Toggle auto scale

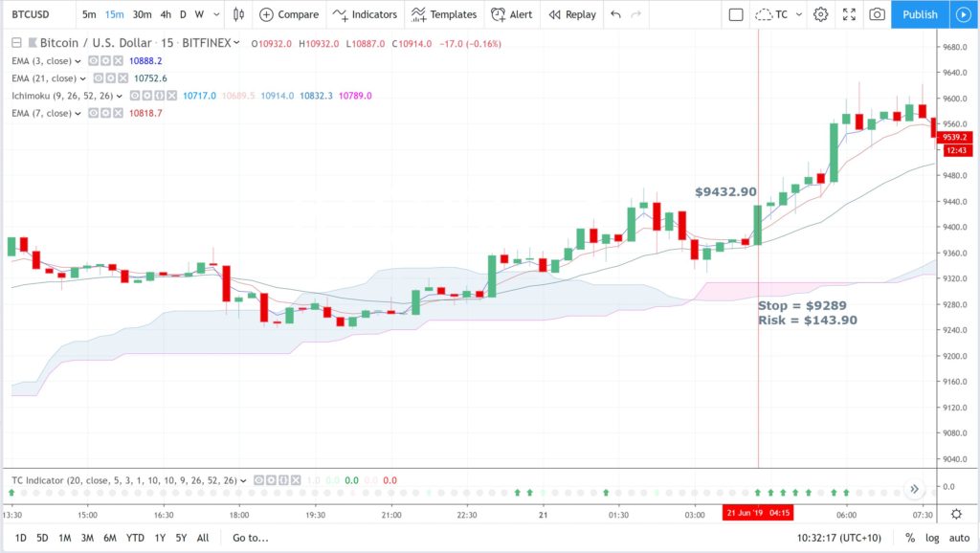point(959,538)
